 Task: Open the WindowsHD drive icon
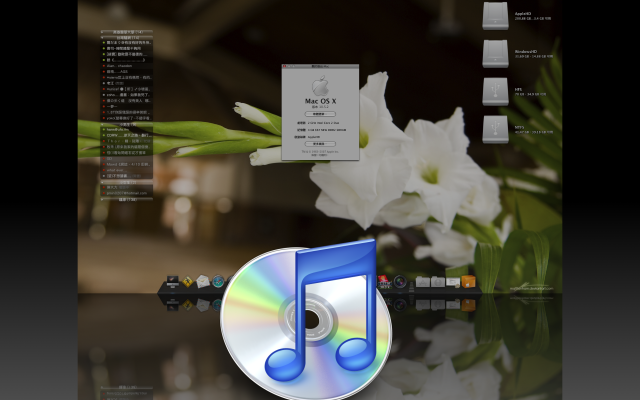click(x=495, y=53)
